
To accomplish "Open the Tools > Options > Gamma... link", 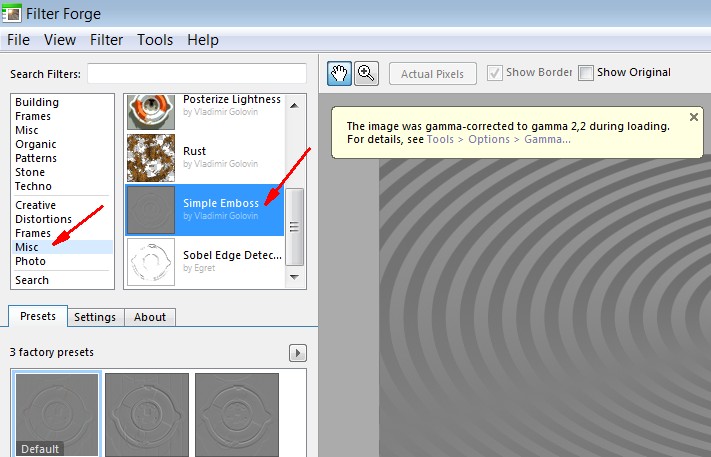I will (x=499, y=139).
